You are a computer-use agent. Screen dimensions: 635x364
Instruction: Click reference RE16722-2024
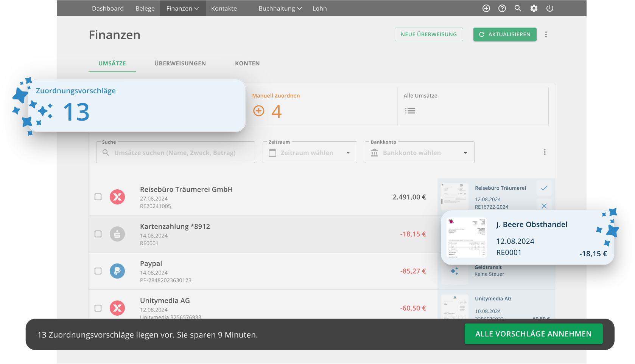(x=492, y=207)
